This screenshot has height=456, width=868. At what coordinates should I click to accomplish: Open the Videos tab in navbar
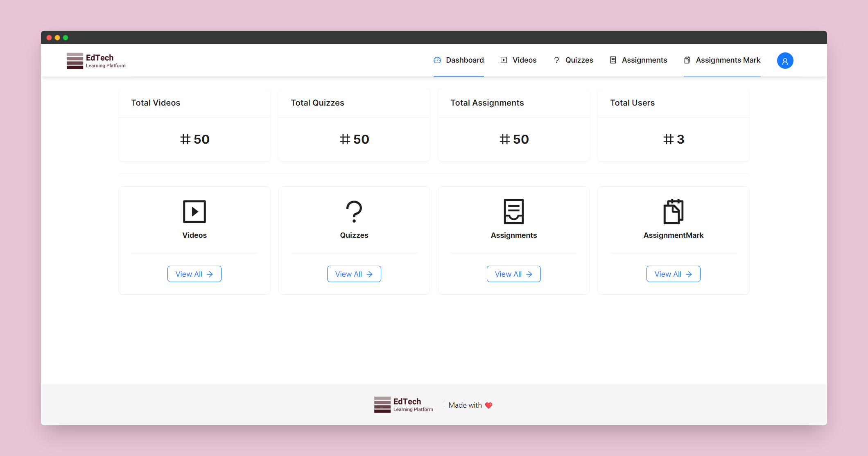518,60
